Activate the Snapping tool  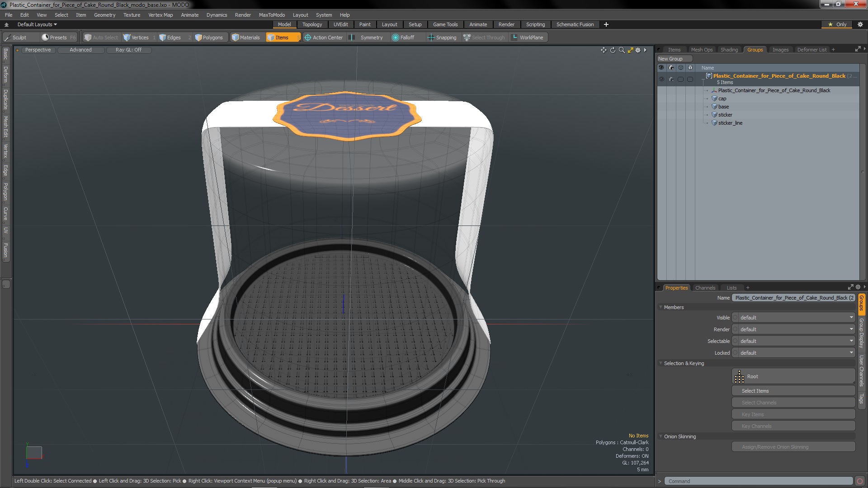click(x=442, y=38)
